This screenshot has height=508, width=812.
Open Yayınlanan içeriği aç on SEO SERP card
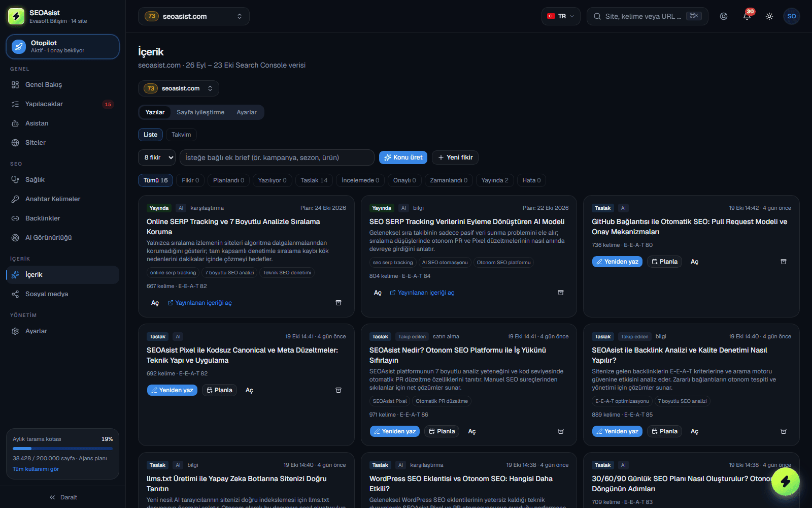coord(422,293)
